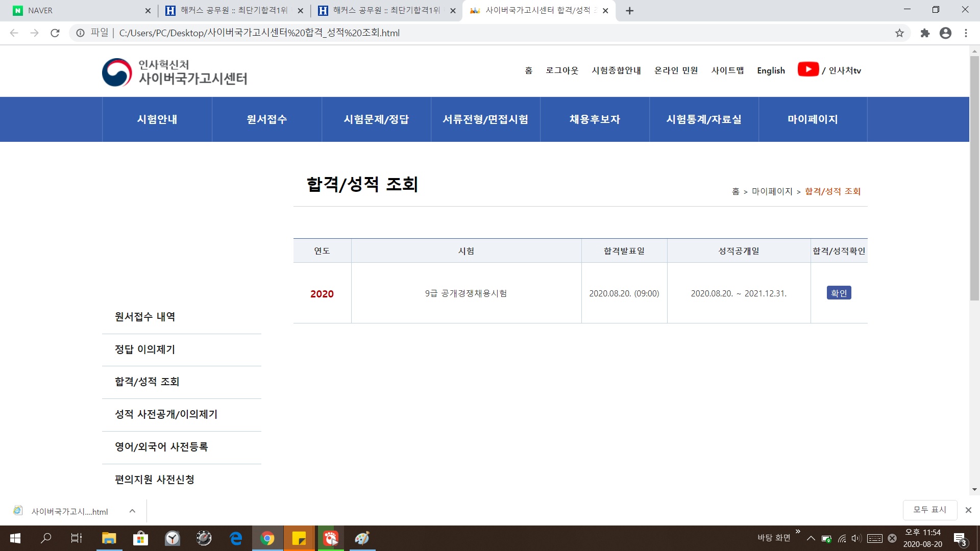The width and height of the screenshot is (980, 551).
Task: Select 정답 이의제기 in the sidebar
Action: [x=145, y=349]
